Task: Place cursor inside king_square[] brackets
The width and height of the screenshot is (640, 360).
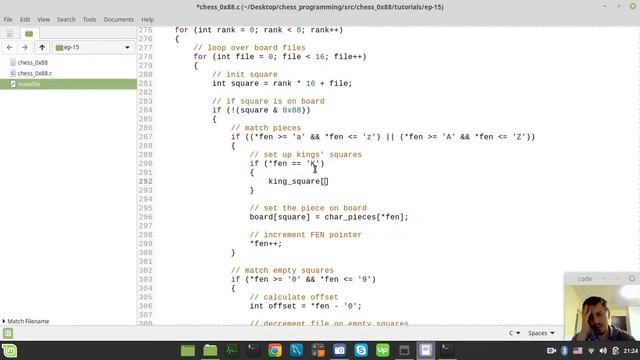Action: (325, 181)
